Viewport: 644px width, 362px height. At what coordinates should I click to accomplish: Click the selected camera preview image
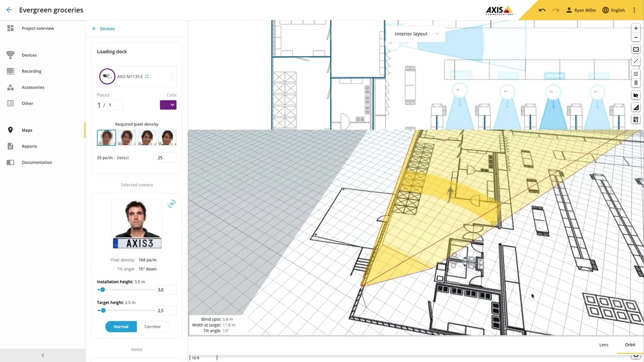137,224
